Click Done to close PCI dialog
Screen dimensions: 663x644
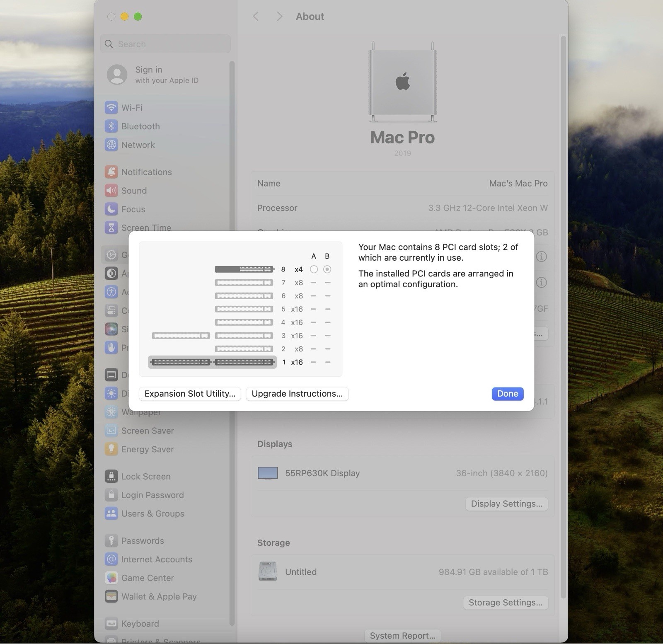click(508, 394)
